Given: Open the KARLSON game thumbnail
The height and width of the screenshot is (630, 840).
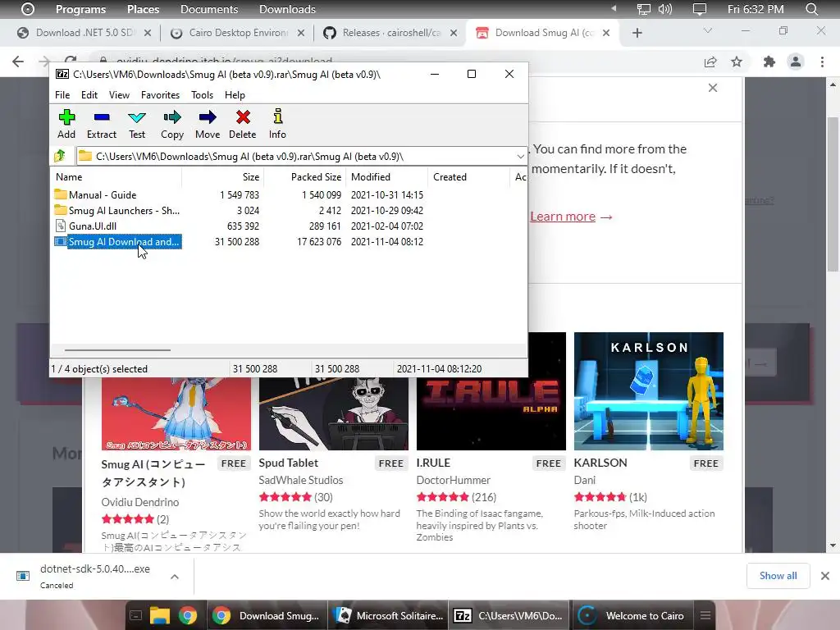Looking at the screenshot, I should [x=649, y=391].
